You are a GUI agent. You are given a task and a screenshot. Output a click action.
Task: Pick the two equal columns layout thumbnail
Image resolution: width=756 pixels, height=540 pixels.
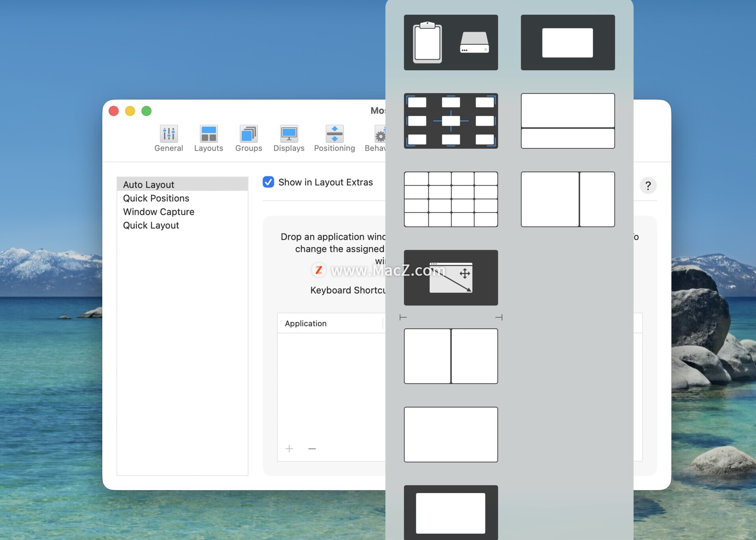click(x=450, y=356)
